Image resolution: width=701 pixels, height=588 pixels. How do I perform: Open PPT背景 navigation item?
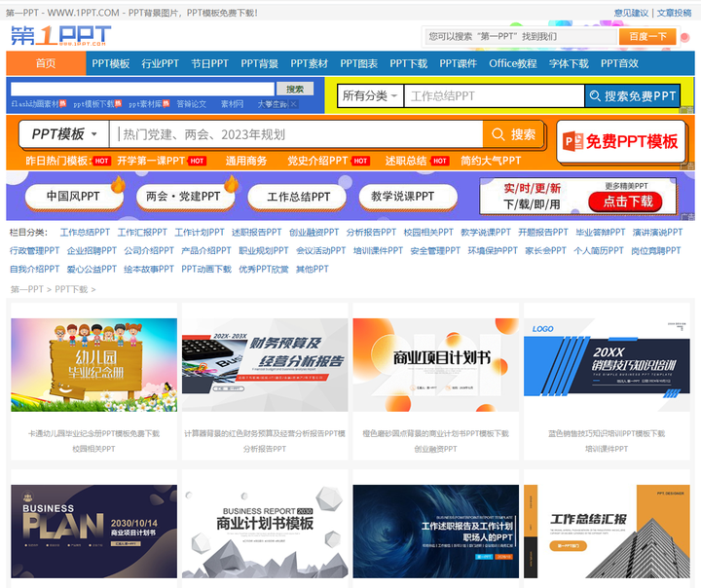[259, 63]
